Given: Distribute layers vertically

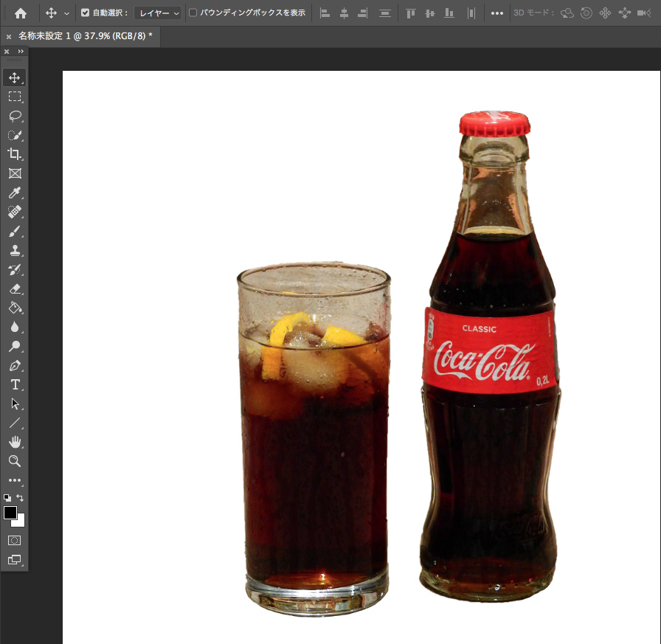Looking at the screenshot, I should pyautogui.click(x=385, y=13).
